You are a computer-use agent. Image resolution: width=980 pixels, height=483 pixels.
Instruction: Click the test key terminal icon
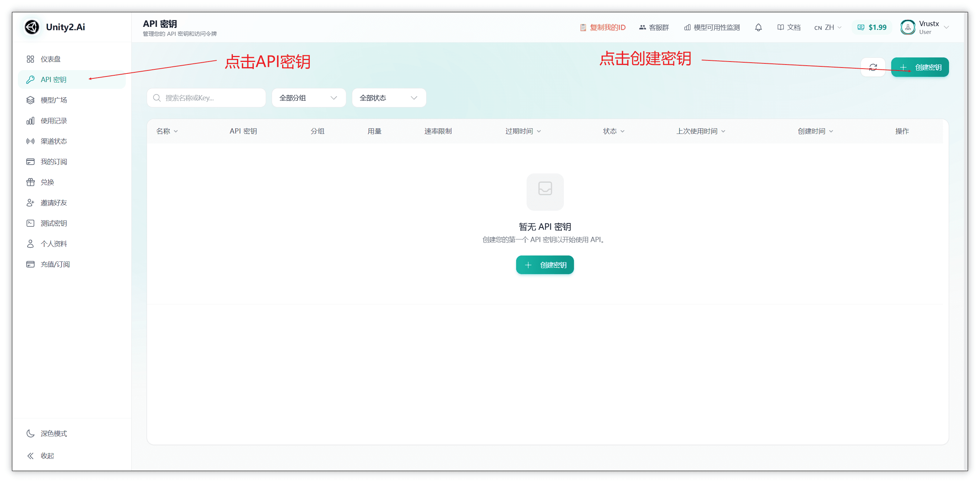point(31,223)
